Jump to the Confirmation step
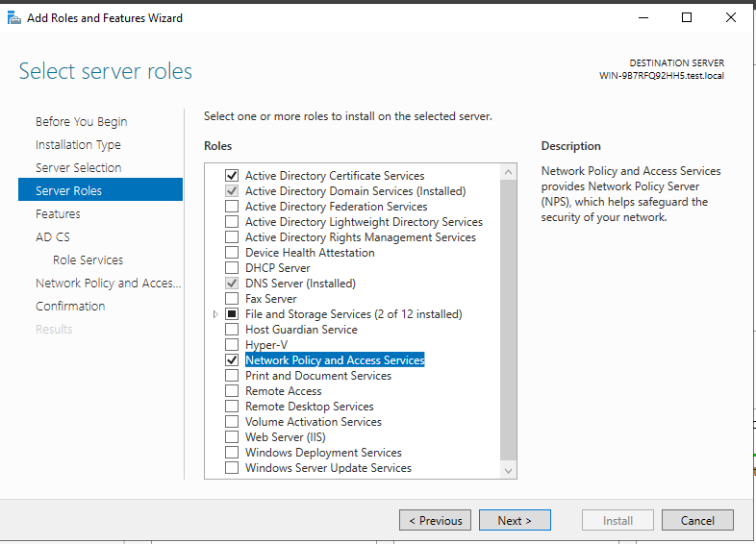 pyautogui.click(x=70, y=307)
